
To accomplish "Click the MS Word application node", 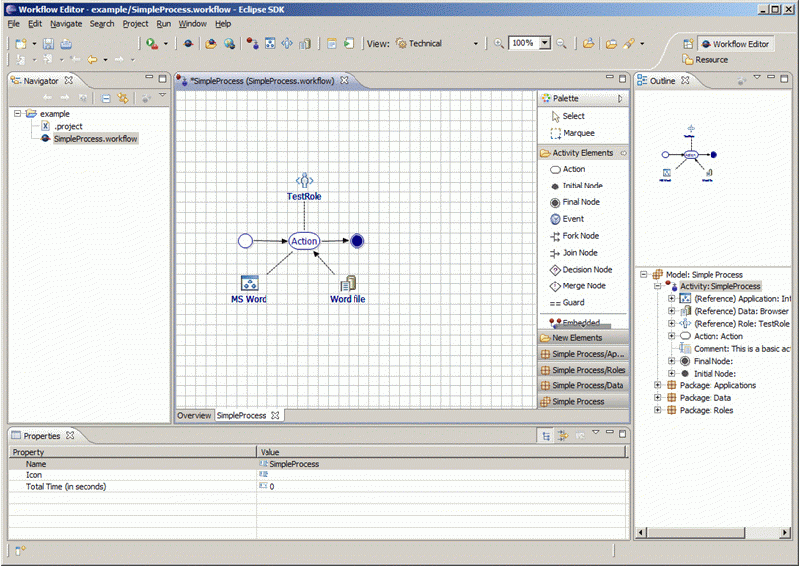I will (x=249, y=289).
